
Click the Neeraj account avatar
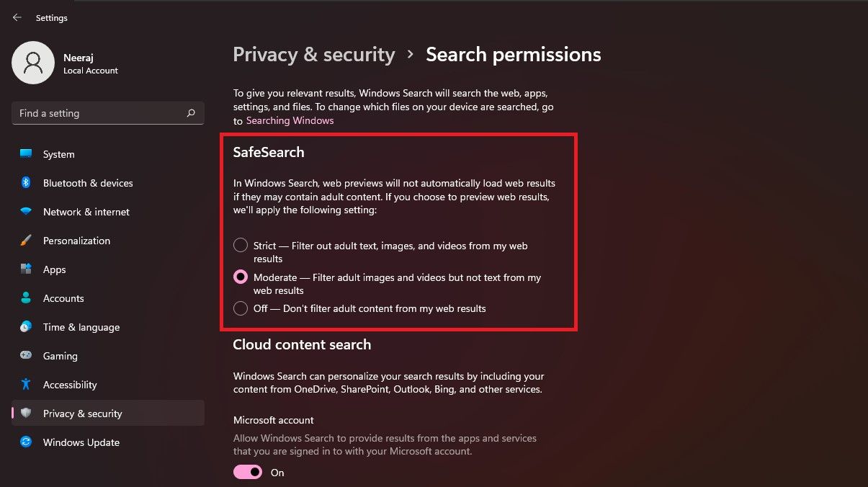(x=33, y=63)
